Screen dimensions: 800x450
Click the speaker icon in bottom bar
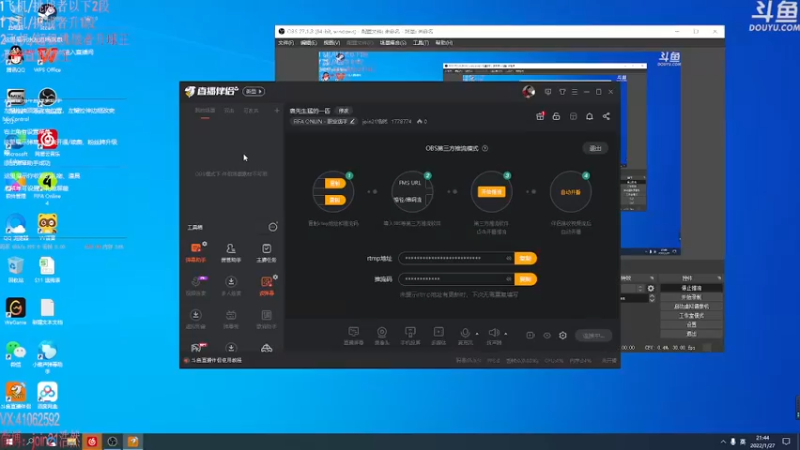click(493, 333)
